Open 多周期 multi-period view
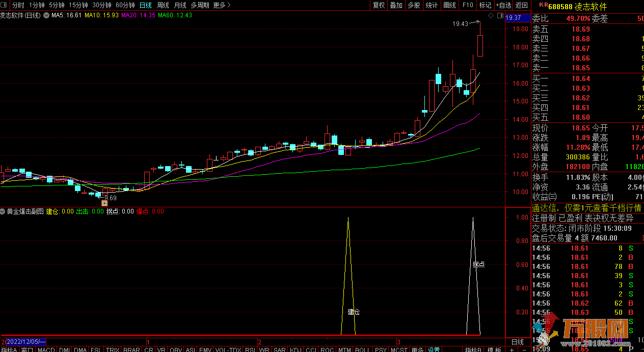The width and height of the screenshot is (644, 352). [201, 5]
